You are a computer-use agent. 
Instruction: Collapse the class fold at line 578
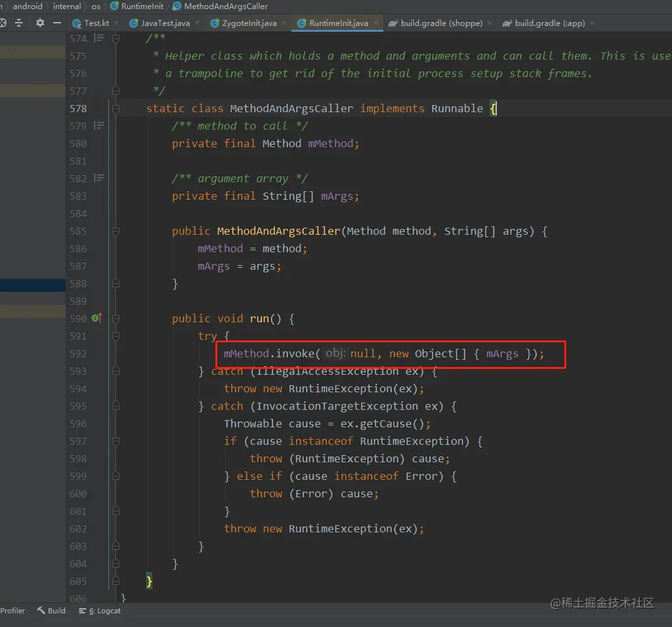pos(115,109)
